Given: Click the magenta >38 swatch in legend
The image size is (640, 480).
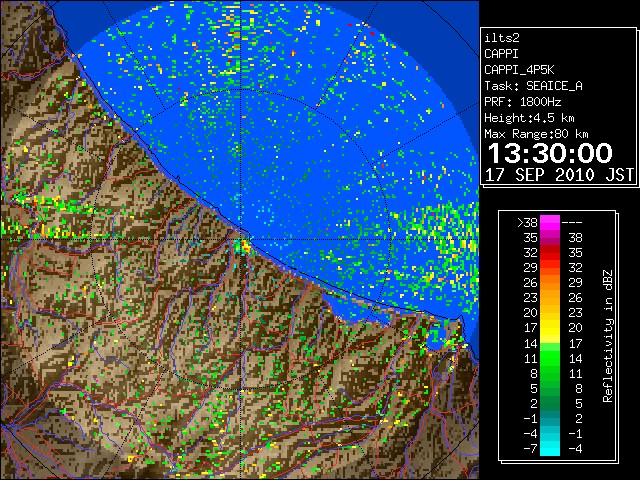Looking at the screenshot, I should 550,222.
